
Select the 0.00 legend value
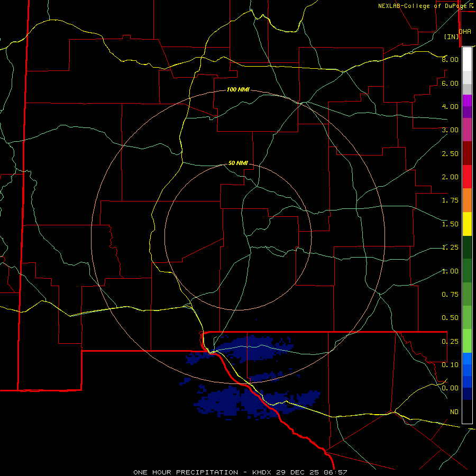point(450,388)
